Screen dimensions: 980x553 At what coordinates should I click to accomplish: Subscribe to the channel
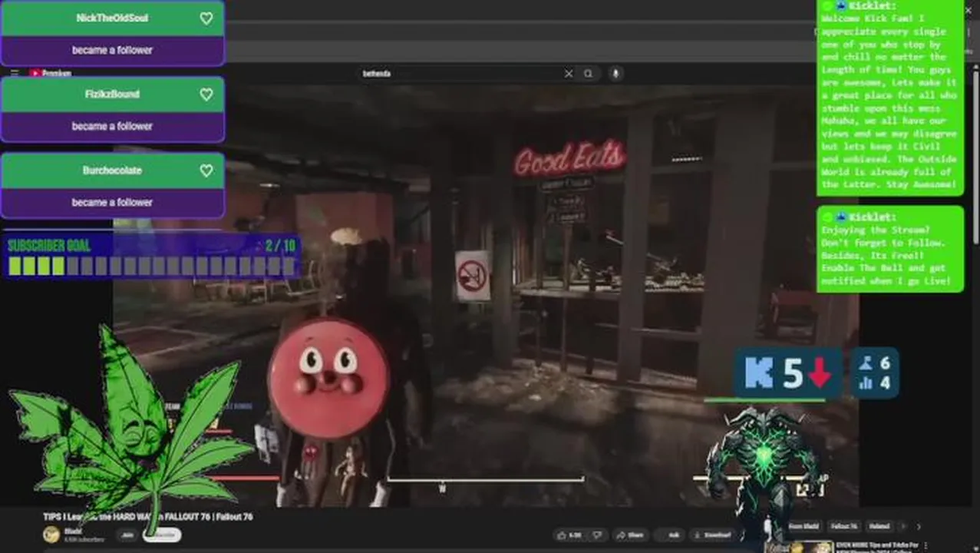coord(162,535)
